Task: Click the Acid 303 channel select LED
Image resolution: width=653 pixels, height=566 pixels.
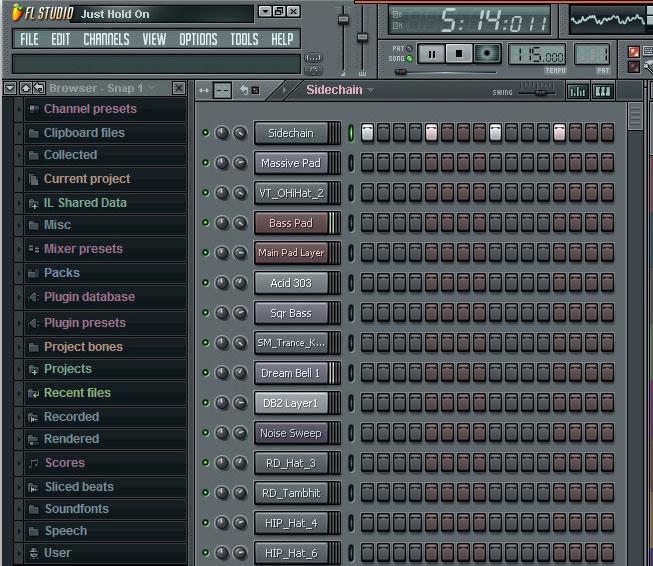Action: 351,283
